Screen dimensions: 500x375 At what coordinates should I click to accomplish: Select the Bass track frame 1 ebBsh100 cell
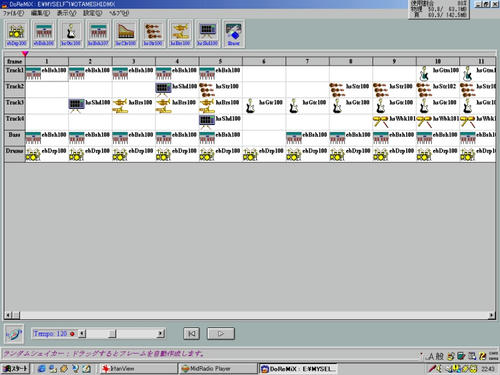click(47, 138)
